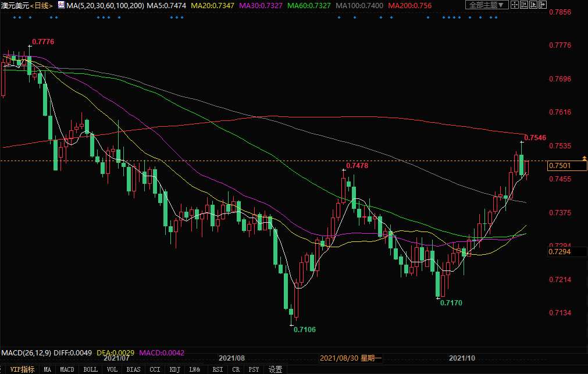Click the rightmost toolbar icon beside price axis
The height and width of the screenshot is (374, 588).
[x=544, y=5]
